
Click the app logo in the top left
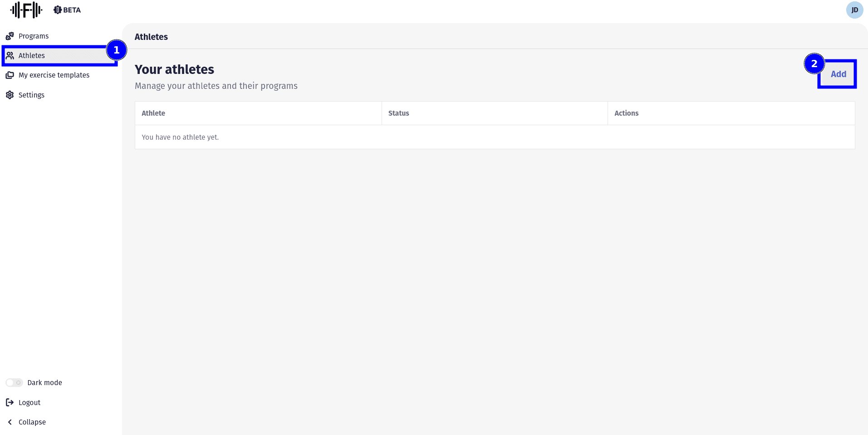(x=26, y=10)
